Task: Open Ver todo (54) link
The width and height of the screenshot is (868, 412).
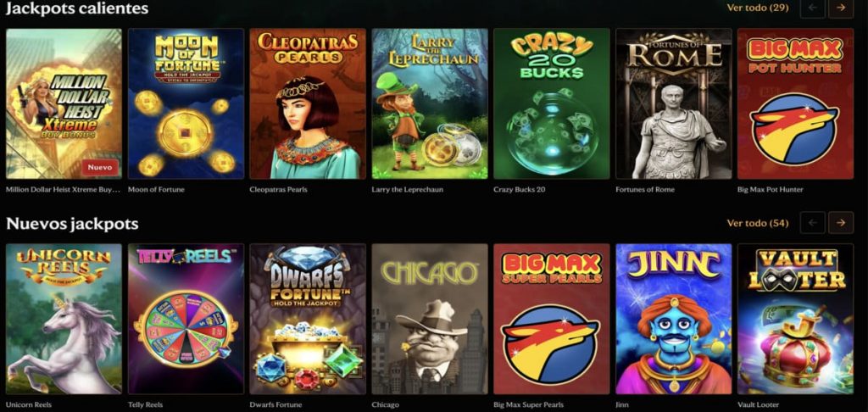Action: (757, 223)
